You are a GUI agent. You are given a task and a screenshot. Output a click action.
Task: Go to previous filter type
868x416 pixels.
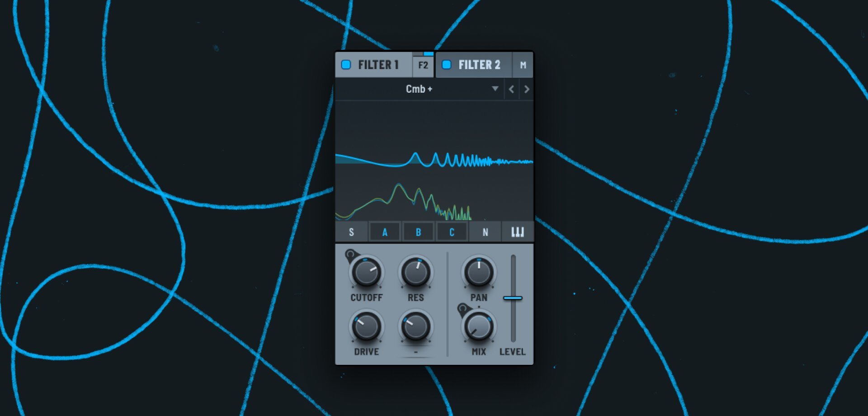(x=511, y=89)
